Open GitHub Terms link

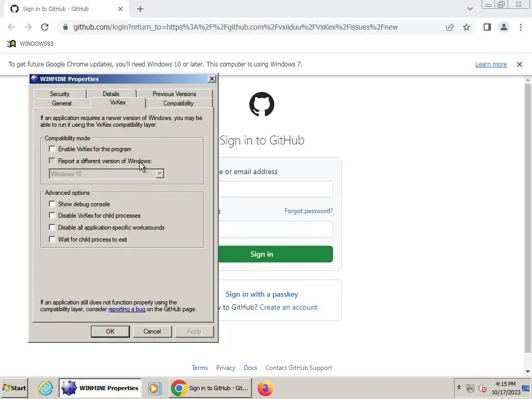click(199, 368)
